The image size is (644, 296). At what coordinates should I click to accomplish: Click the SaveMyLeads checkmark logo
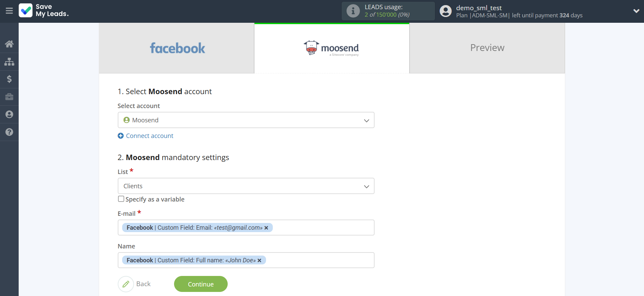[26, 11]
